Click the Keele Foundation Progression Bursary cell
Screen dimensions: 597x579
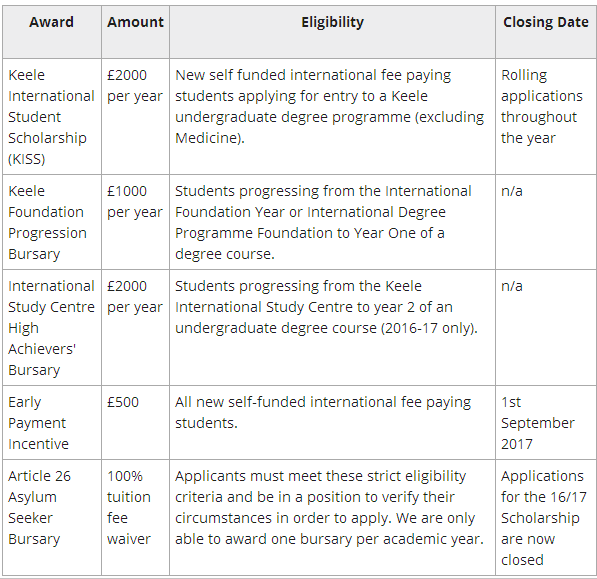52,222
